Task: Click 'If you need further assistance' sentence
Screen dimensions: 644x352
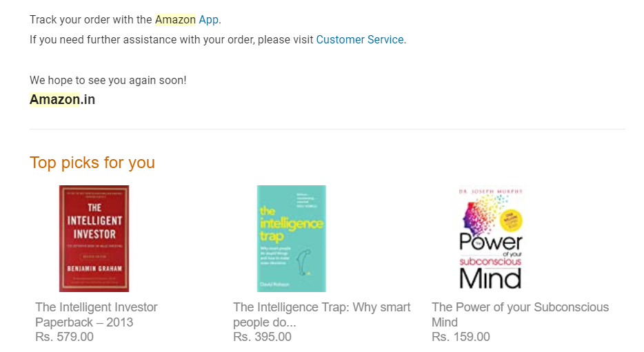Action: click(x=171, y=40)
